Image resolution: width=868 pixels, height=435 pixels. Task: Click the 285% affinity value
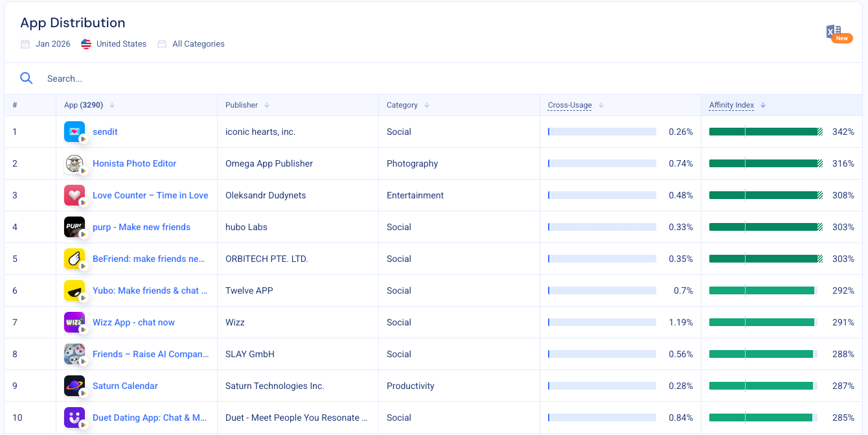[843, 417]
